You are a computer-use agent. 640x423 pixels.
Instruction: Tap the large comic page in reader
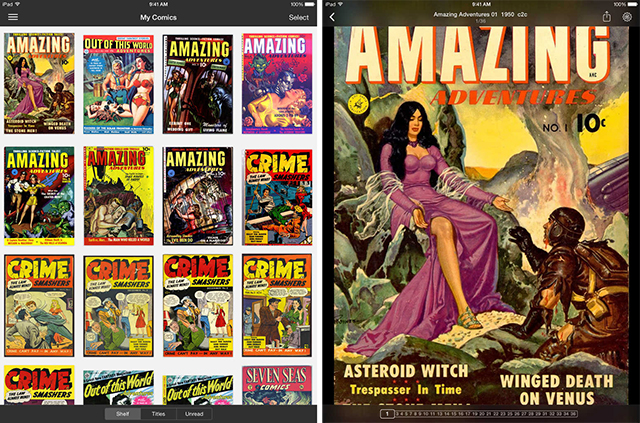tap(481, 216)
